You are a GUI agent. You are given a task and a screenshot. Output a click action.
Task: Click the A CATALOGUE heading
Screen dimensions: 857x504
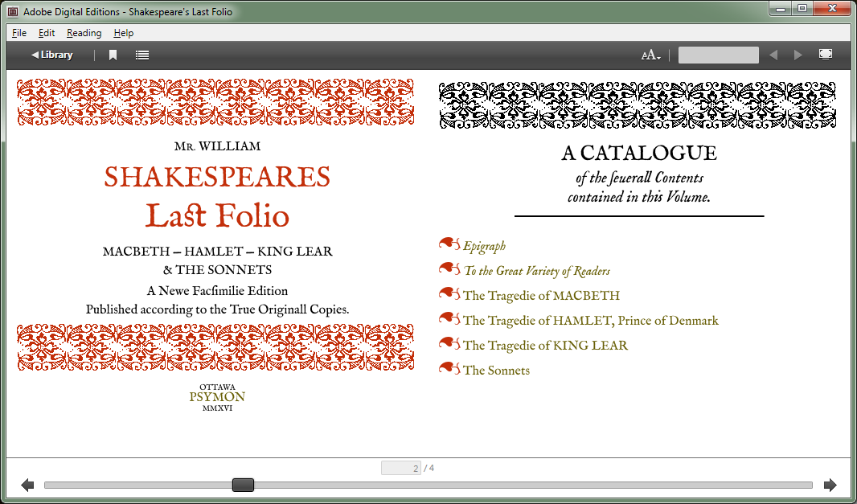[639, 153]
